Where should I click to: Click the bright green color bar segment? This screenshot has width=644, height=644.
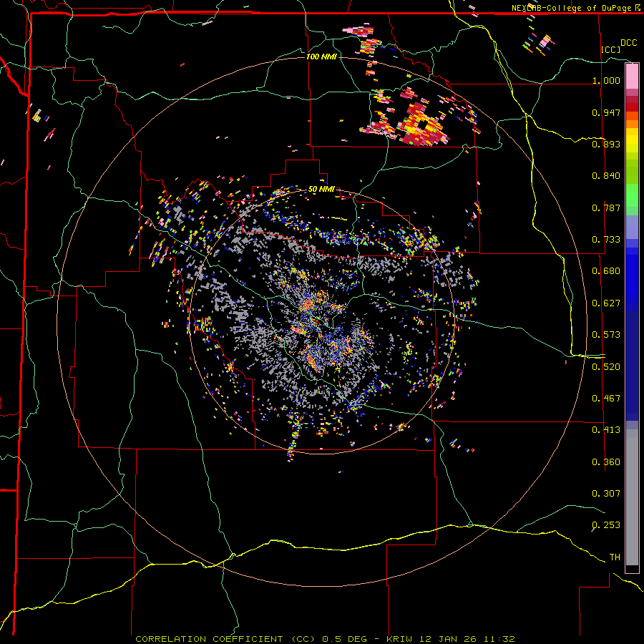632,195
